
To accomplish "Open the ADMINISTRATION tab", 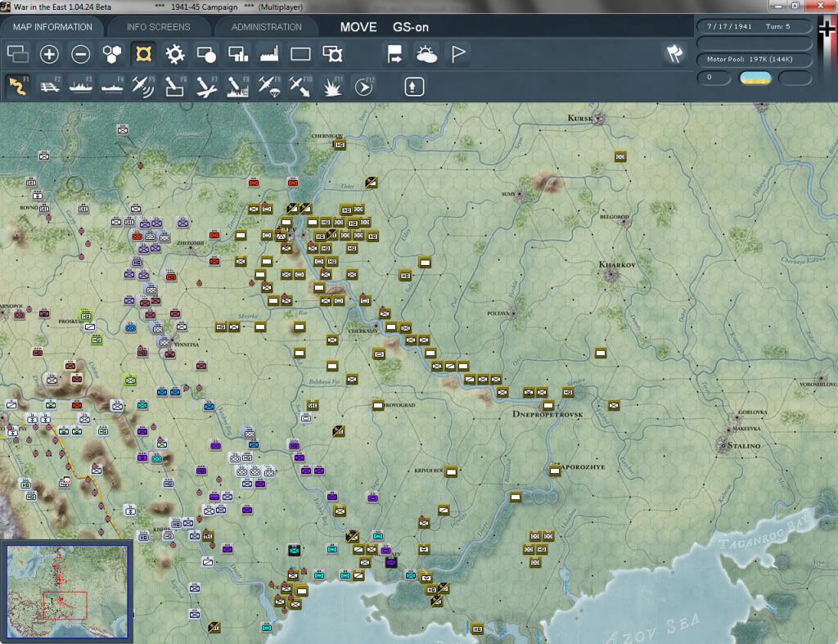I will click(x=266, y=27).
